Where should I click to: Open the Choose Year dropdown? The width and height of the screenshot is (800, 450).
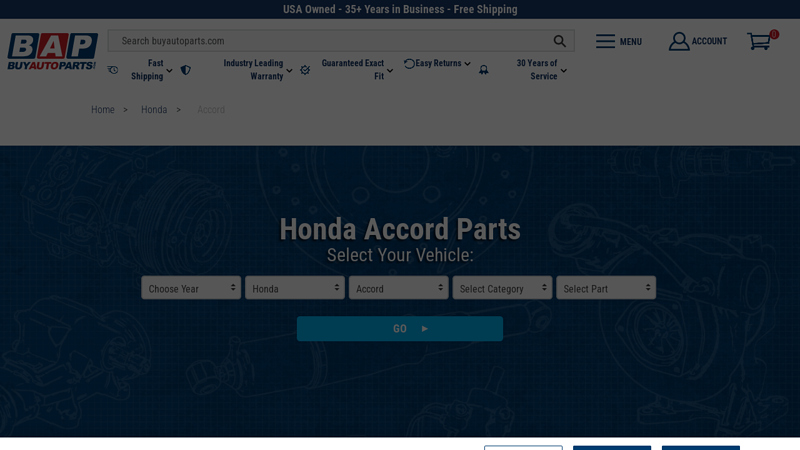191,288
